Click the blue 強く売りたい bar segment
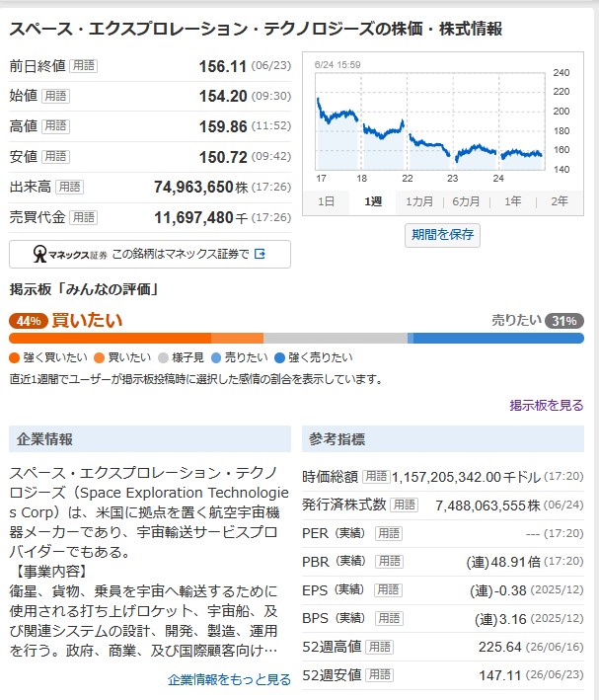The width and height of the screenshot is (599, 700). 498,339
